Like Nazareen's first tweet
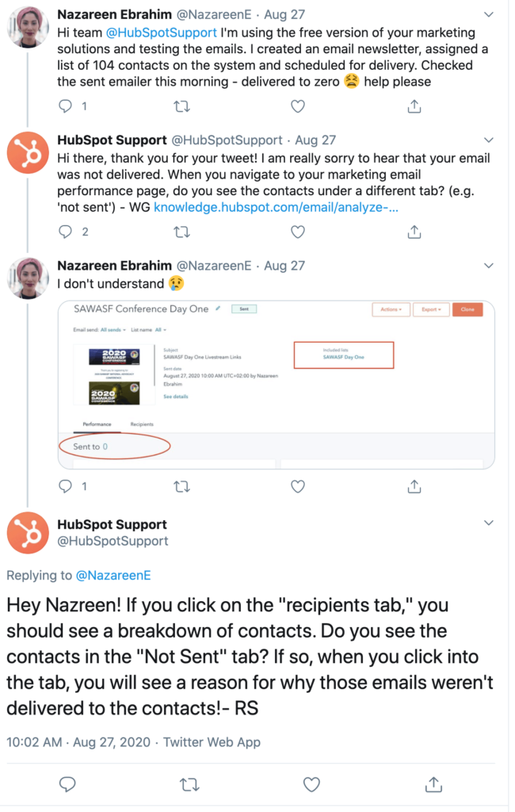Image resolution: width=515 pixels, height=812 pixels. coord(298,105)
